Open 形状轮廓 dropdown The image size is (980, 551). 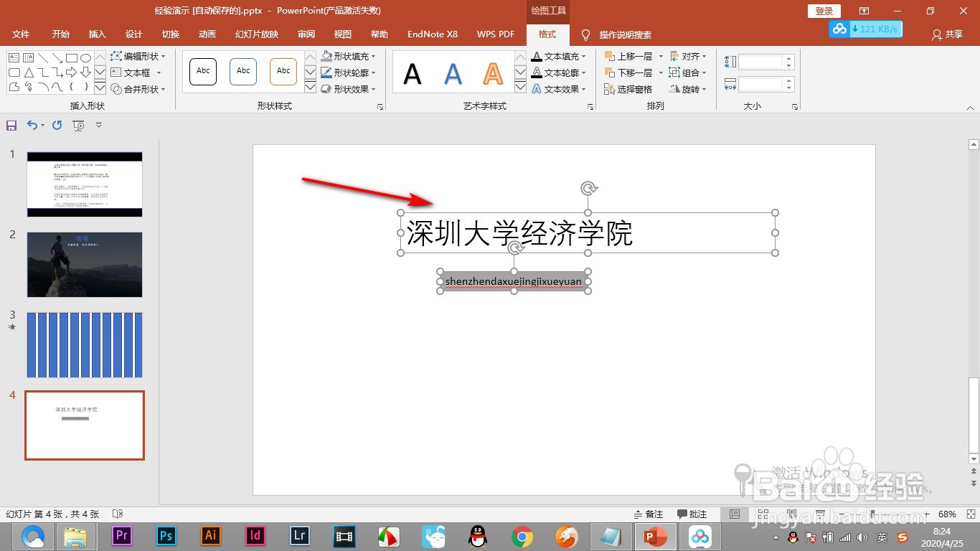click(x=348, y=72)
